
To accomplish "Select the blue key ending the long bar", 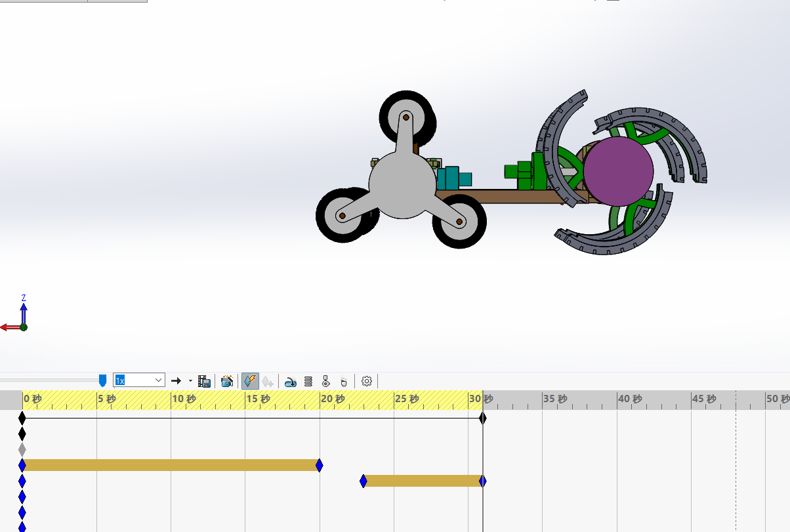I will [320, 465].
